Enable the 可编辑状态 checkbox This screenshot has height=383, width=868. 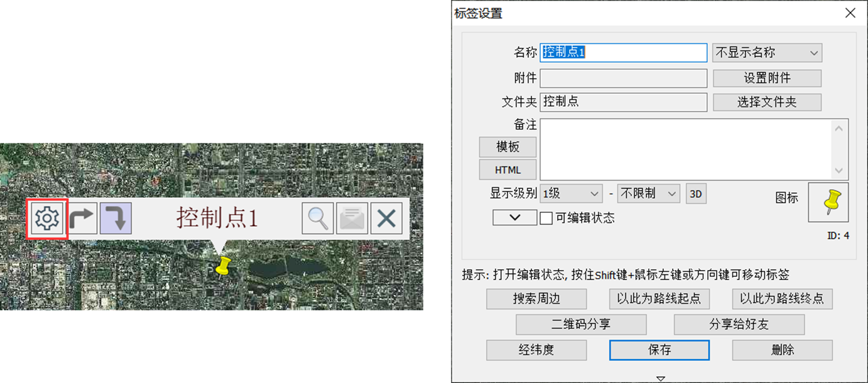coord(546,218)
